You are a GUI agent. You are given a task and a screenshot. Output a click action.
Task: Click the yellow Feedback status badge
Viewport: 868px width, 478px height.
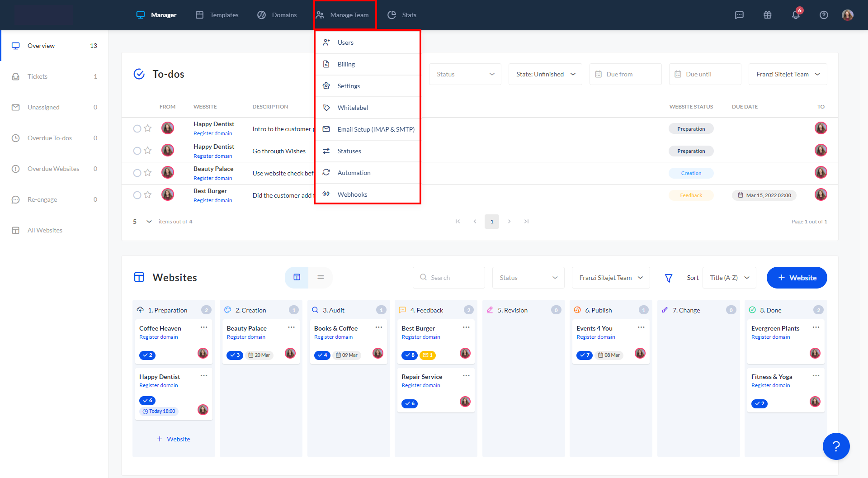(x=691, y=195)
